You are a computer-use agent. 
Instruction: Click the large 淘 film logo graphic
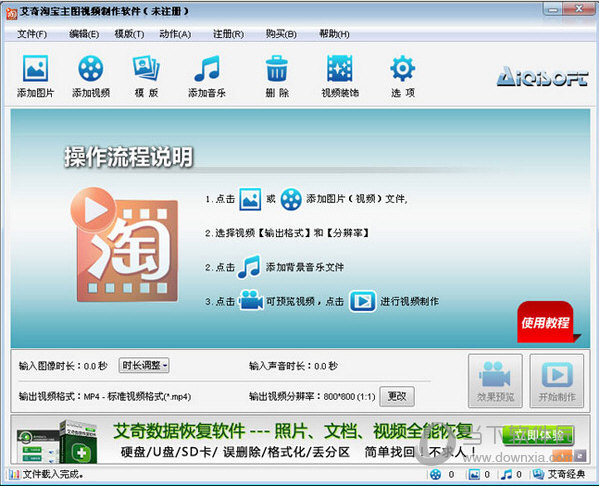click(124, 245)
